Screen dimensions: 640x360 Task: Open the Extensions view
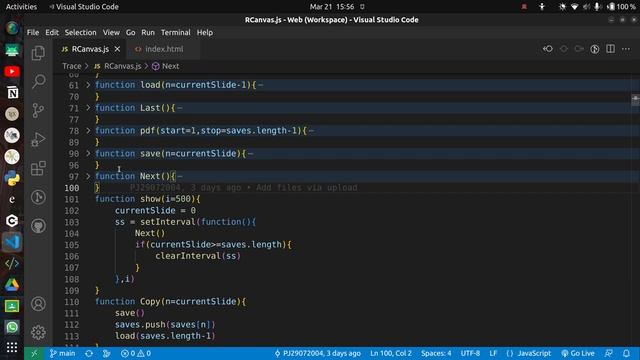point(38,168)
